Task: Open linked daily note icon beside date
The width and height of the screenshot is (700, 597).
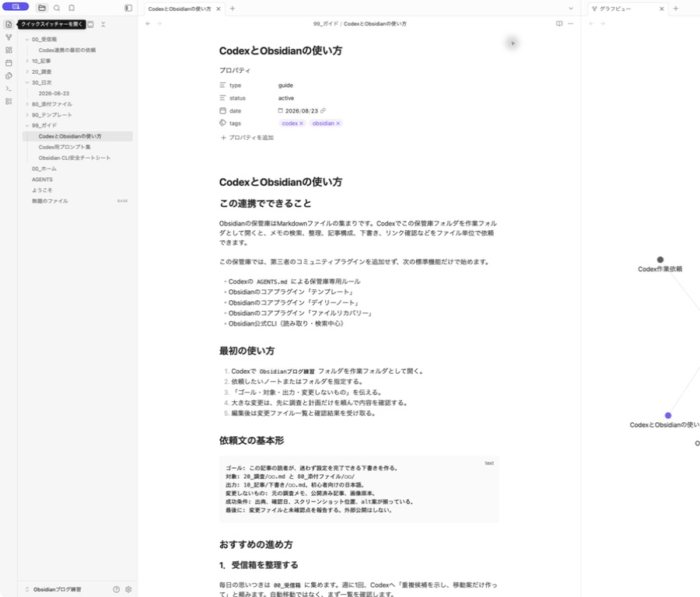Action: click(324, 110)
